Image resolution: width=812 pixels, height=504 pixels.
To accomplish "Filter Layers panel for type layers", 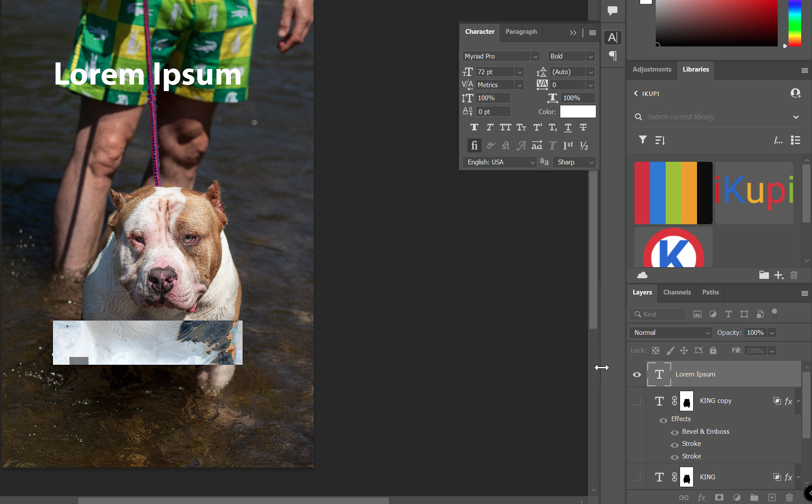I will [728, 314].
